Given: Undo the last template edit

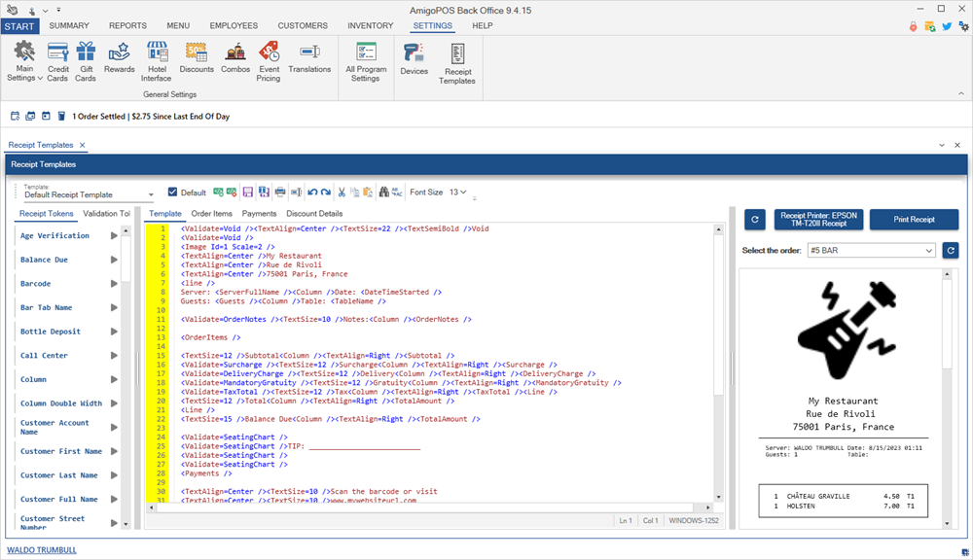Looking at the screenshot, I should click(312, 192).
